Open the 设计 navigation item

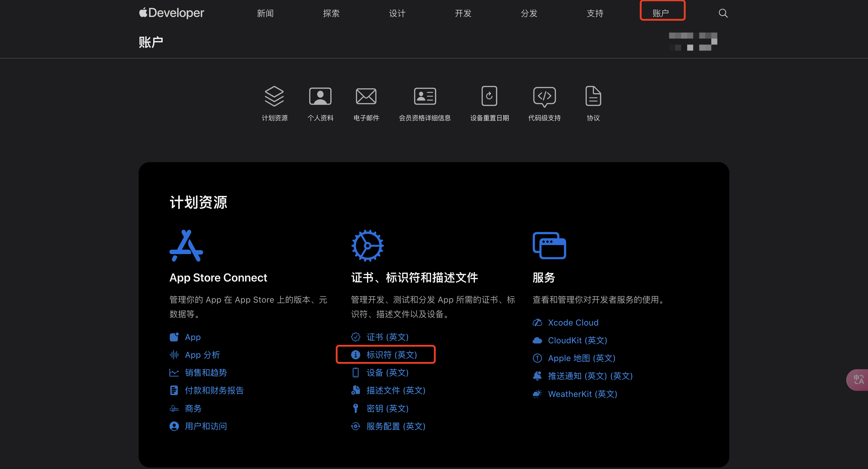coord(397,13)
